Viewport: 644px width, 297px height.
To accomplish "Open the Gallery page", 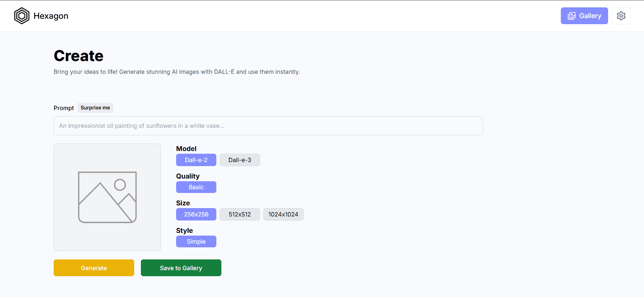I will (x=584, y=16).
